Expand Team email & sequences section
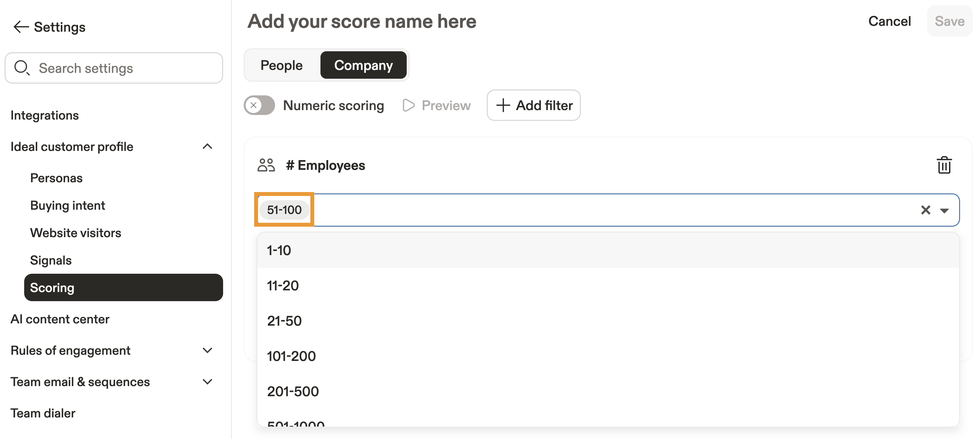980x439 pixels. 207,382
